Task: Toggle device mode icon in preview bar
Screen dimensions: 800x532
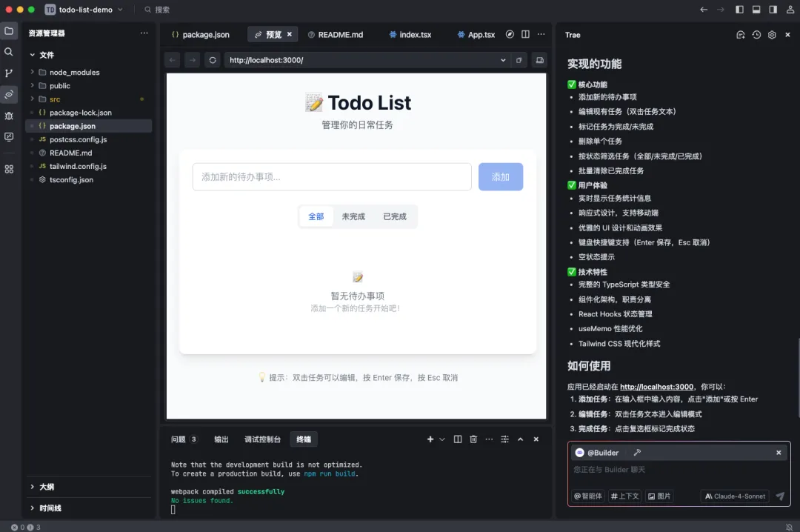Action: coord(539,60)
